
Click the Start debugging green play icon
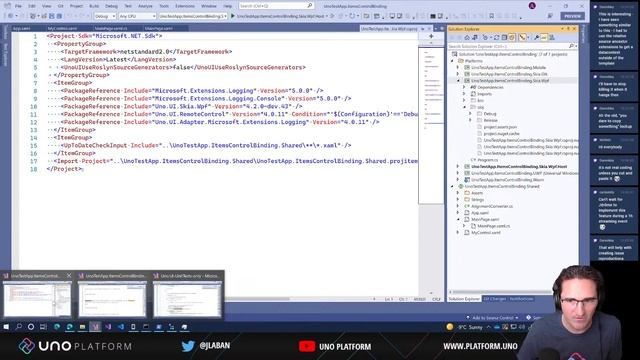pos(233,16)
